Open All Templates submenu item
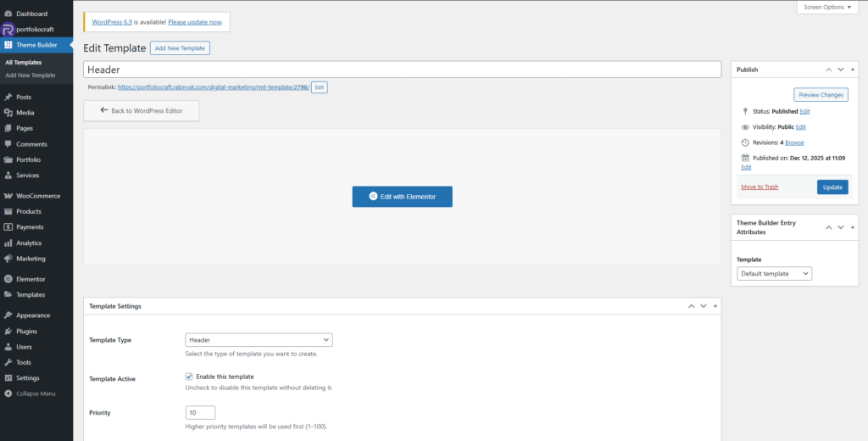The width and height of the screenshot is (868, 441). (x=24, y=62)
